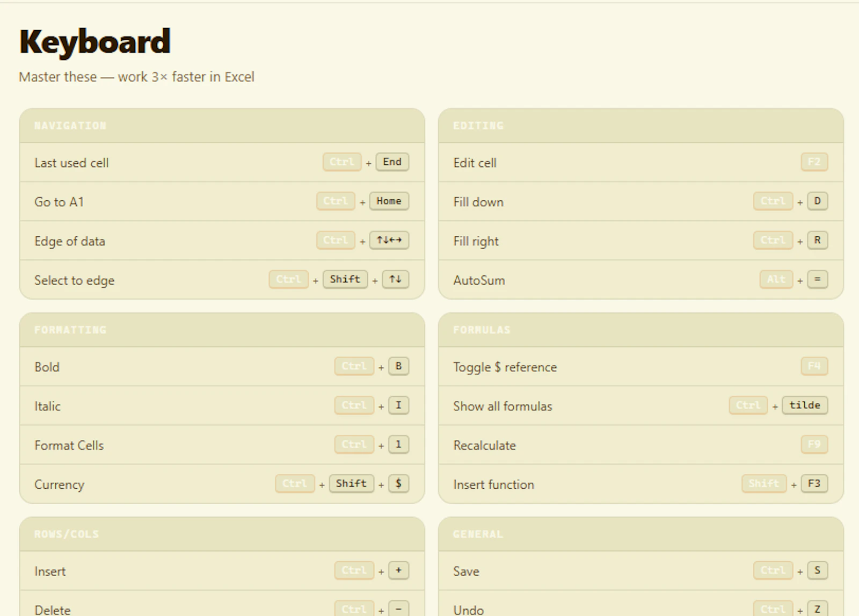
Task: Click the "Last used cell" row label
Action: (x=71, y=163)
